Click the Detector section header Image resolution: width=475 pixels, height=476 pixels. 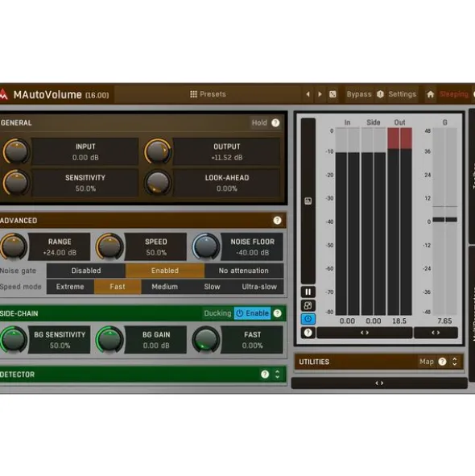[x=143, y=375]
